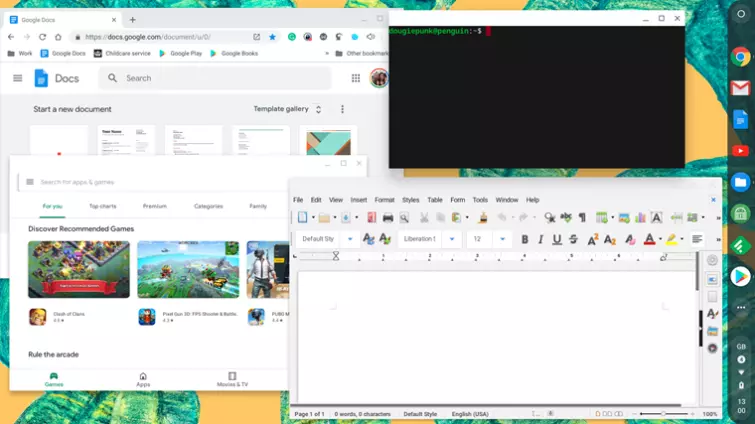Go to Movies & TV in Play Store

point(232,380)
